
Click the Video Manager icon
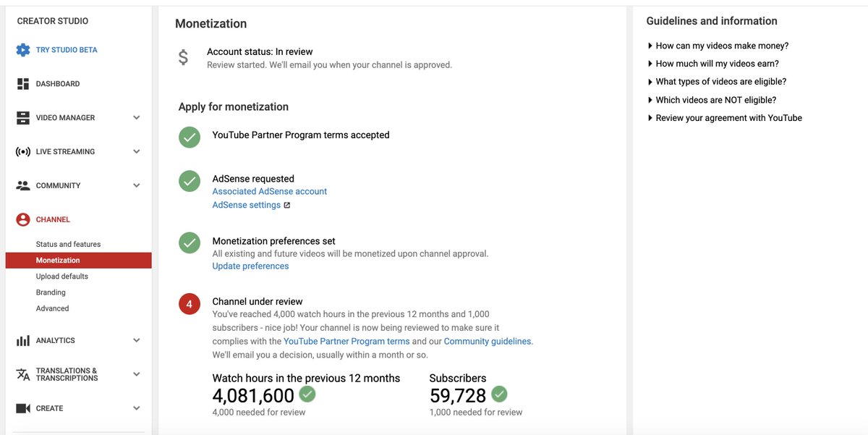[x=23, y=118]
